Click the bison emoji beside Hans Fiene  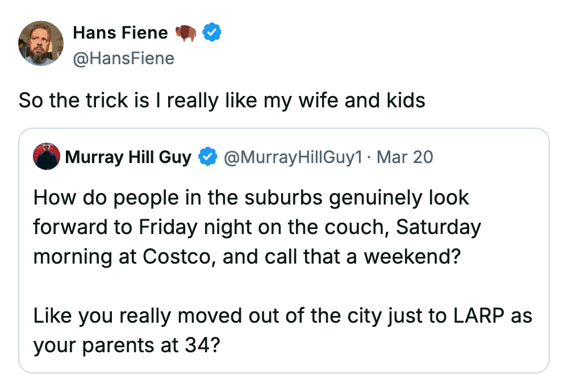(185, 34)
